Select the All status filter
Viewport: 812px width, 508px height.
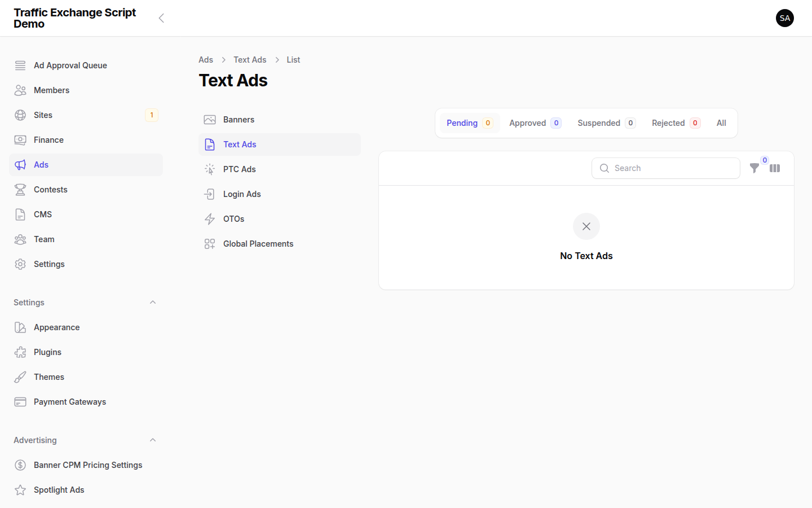(x=721, y=122)
